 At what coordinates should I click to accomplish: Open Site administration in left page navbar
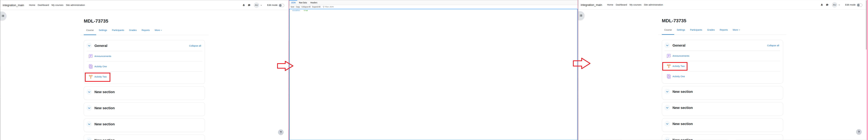click(x=75, y=5)
